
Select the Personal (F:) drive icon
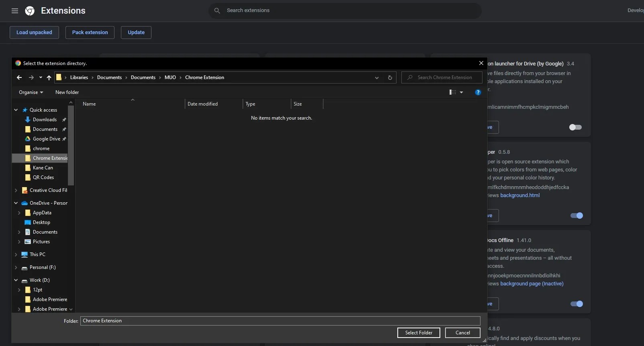25,268
